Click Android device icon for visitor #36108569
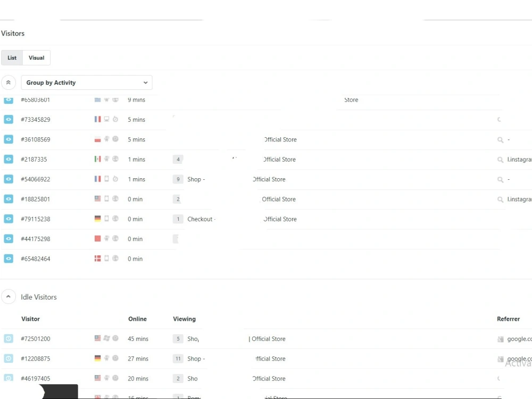Viewport: 532px width, 399px height. (x=106, y=139)
